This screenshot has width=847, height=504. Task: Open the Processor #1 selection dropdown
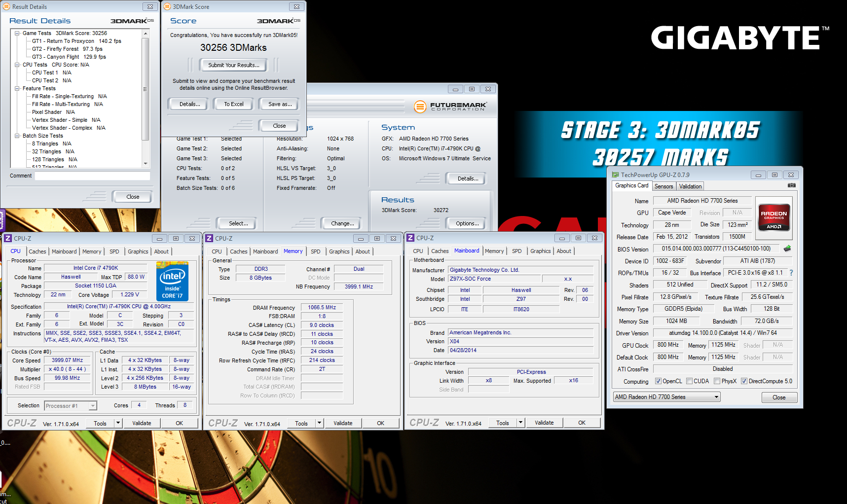click(71, 406)
